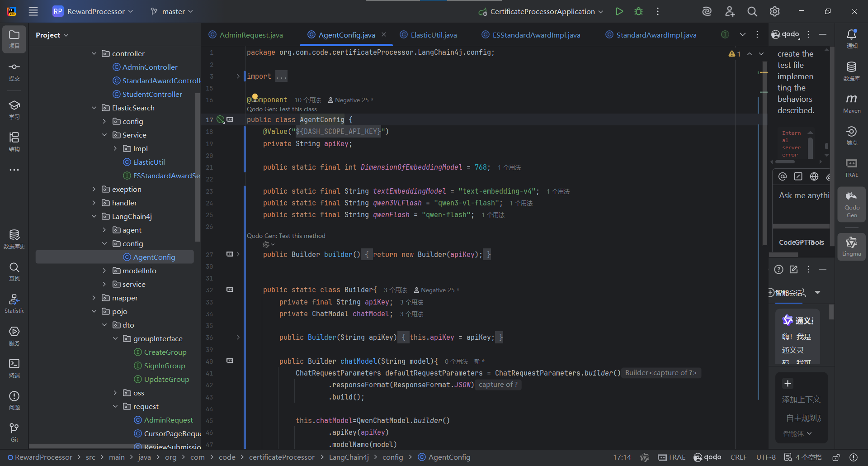This screenshot has height=466, width=868.
Task: Collapse the ElasticSearch folder
Action: [x=94, y=108]
